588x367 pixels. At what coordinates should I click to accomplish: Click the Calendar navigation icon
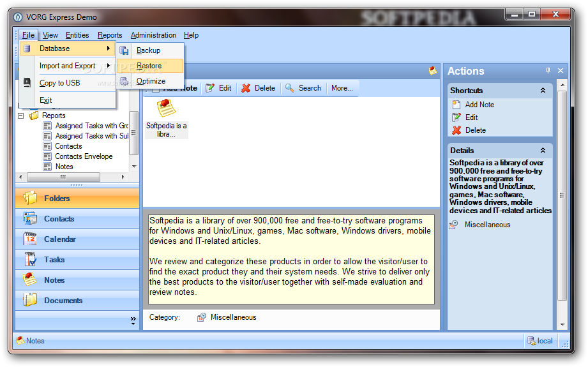point(30,239)
